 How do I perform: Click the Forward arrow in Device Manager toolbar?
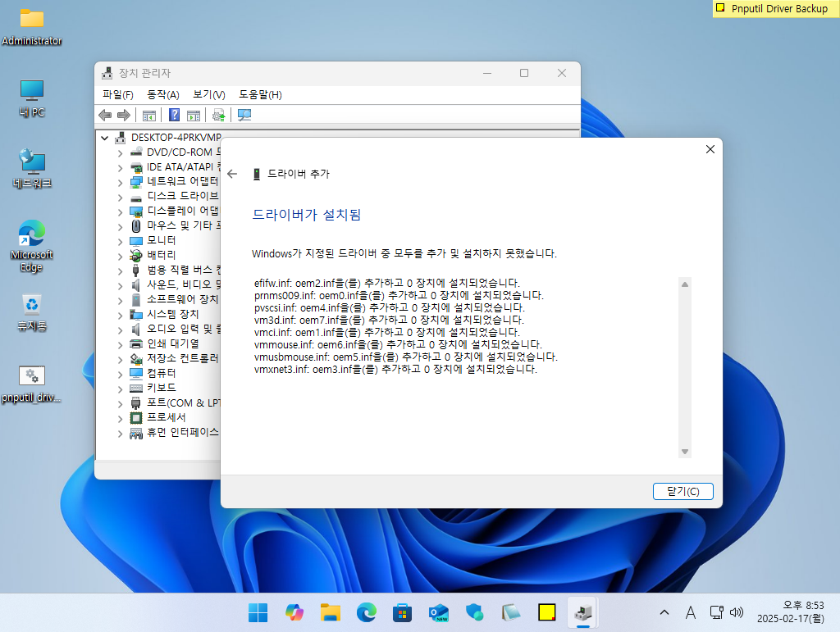124,115
